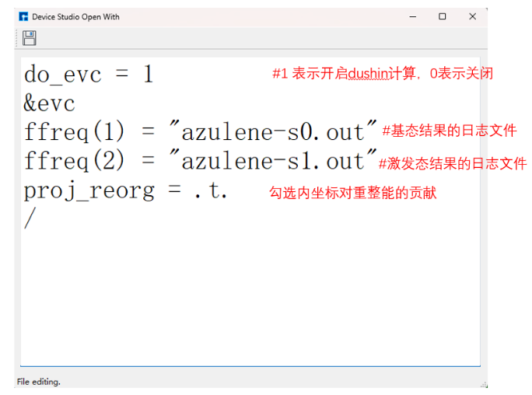The width and height of the screenshot is (532, 395).
Task: Maximize the Device Studio Open With window
Action: (442, 16)
